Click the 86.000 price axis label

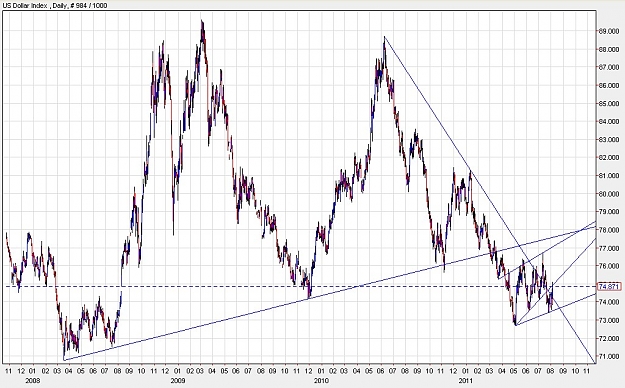[x=610, y=85]
